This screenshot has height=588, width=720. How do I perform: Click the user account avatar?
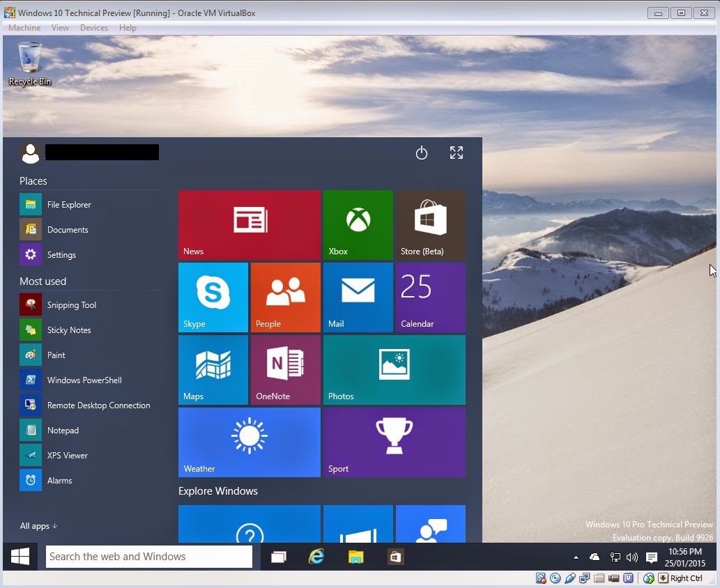(31, 153)
